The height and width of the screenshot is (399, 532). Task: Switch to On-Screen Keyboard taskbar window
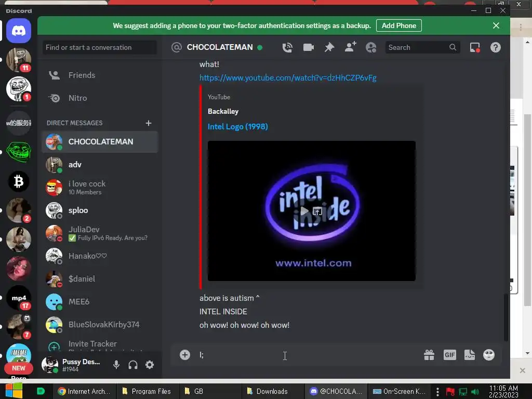coord(399,391)
